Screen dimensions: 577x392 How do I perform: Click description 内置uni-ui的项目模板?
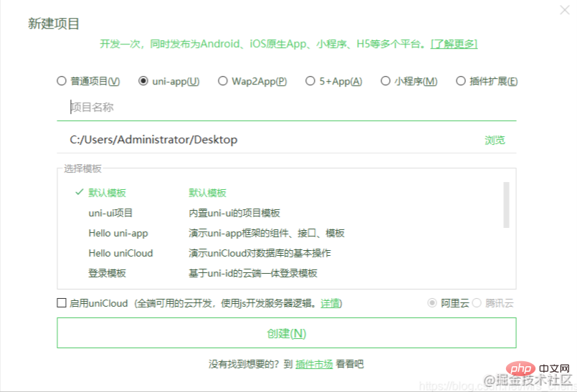pos(234,213)
